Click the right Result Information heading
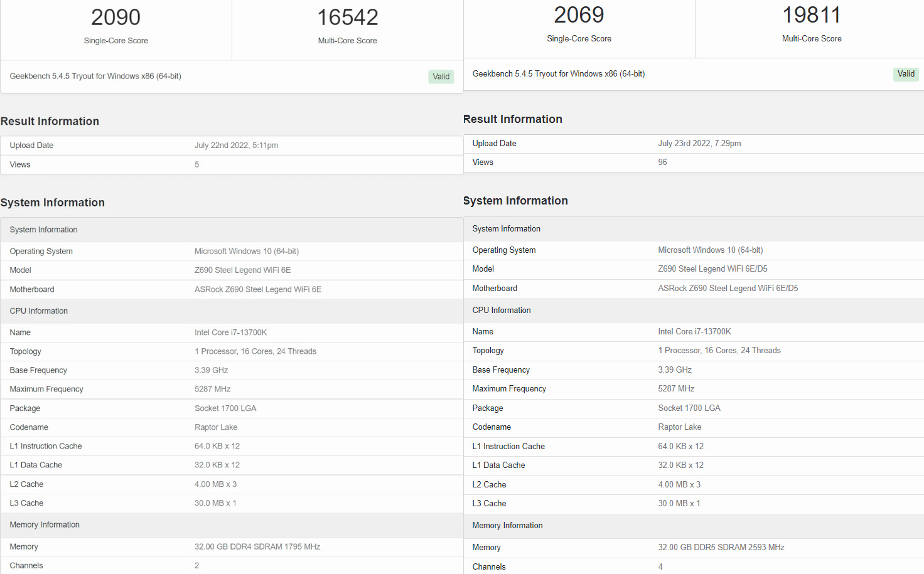The image size is (924, 574). (x=513, y=119)
